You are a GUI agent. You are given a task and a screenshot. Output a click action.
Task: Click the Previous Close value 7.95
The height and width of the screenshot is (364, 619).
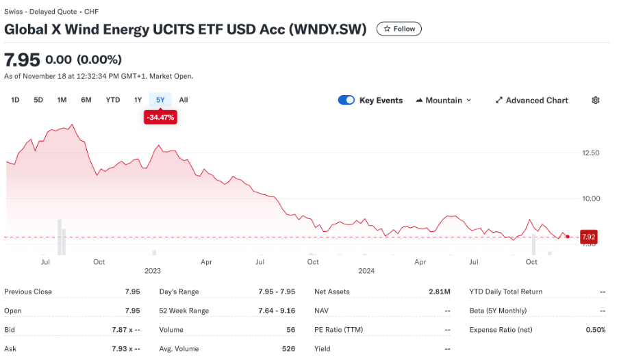[133, 291]
